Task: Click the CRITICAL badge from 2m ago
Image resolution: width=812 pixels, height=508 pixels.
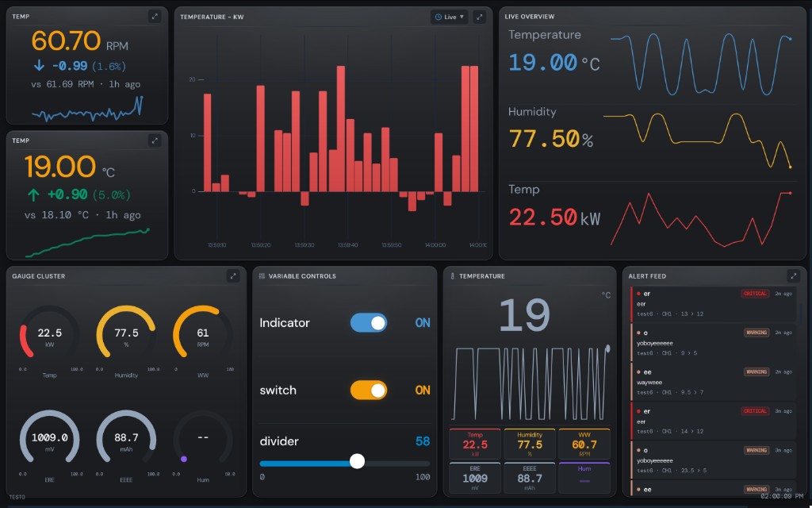Action: pos(755,294)
